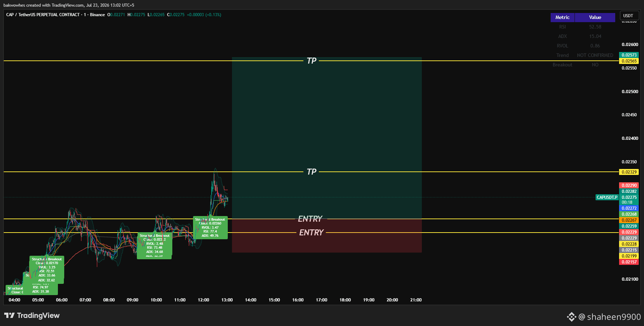The height and width of the screenshot is (326, 644).
Task: Click the green 0.02573 price tag
Action: [629, 55]
